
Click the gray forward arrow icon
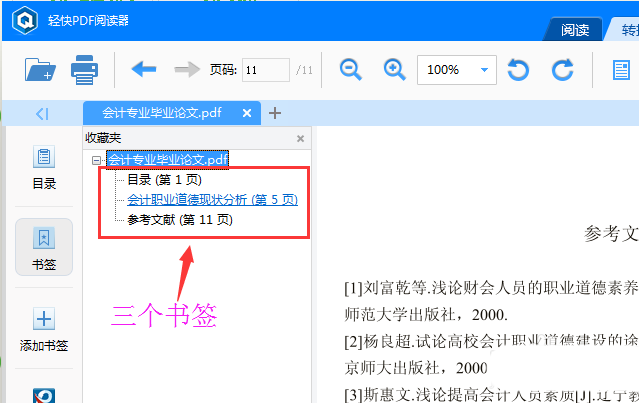point(186,70)
